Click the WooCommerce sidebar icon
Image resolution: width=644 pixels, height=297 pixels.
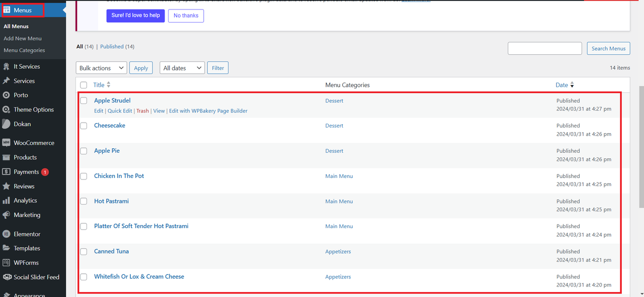click(x=7, y=143)
